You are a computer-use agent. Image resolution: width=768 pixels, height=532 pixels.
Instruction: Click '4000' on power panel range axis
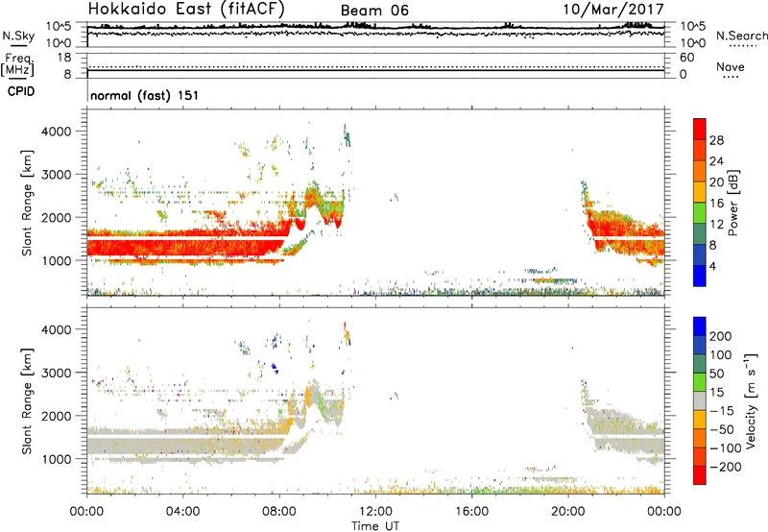pos(56,132)
